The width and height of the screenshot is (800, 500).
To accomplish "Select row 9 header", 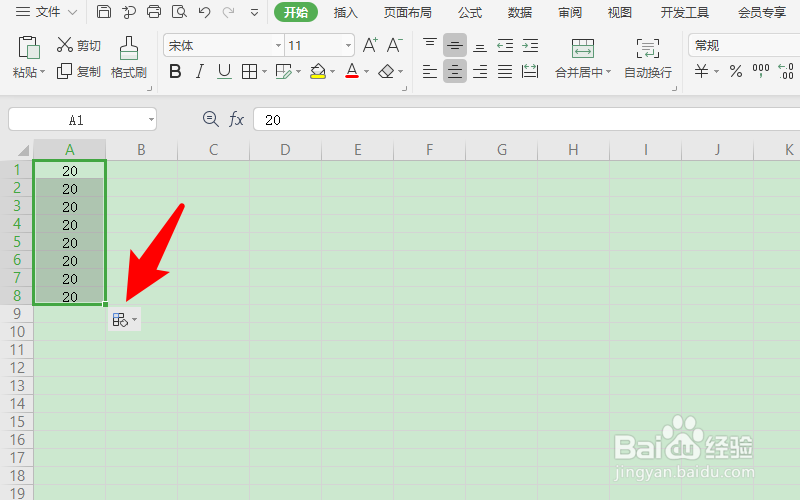I will [17, 313].
